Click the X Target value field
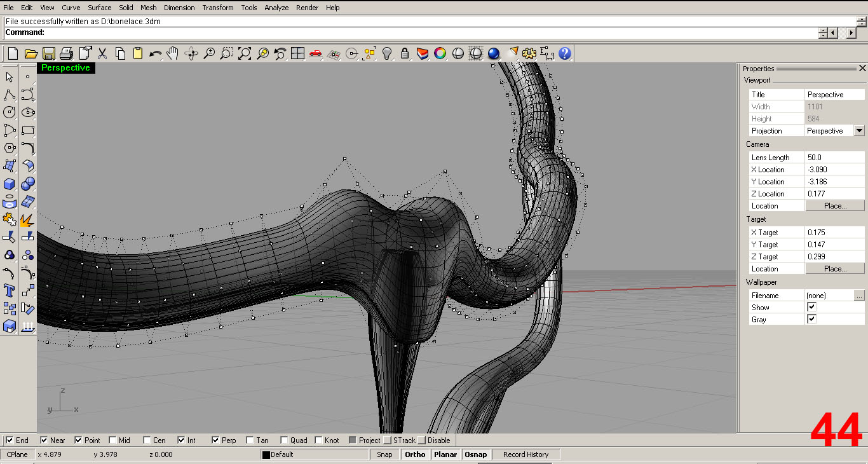 pos(835,233)
